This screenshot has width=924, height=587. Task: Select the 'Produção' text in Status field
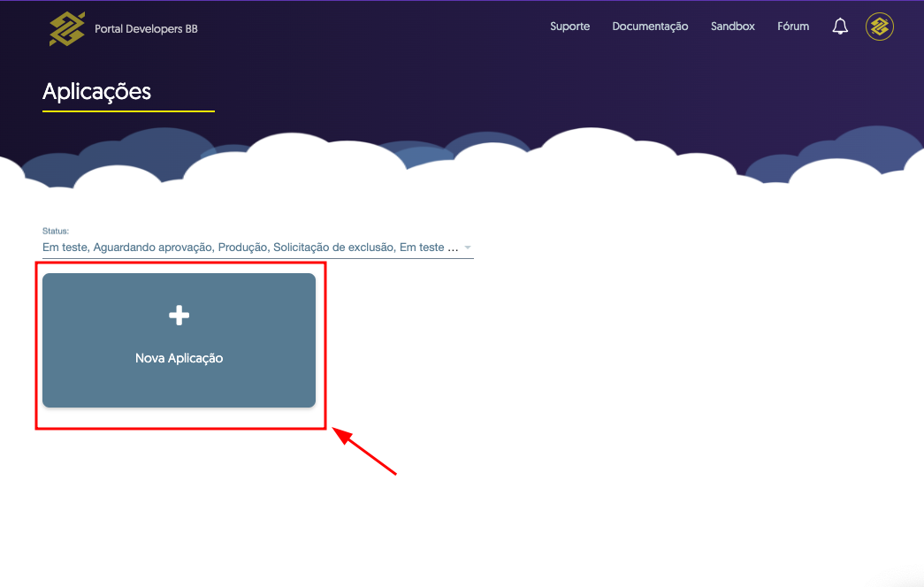click(242, 248)
